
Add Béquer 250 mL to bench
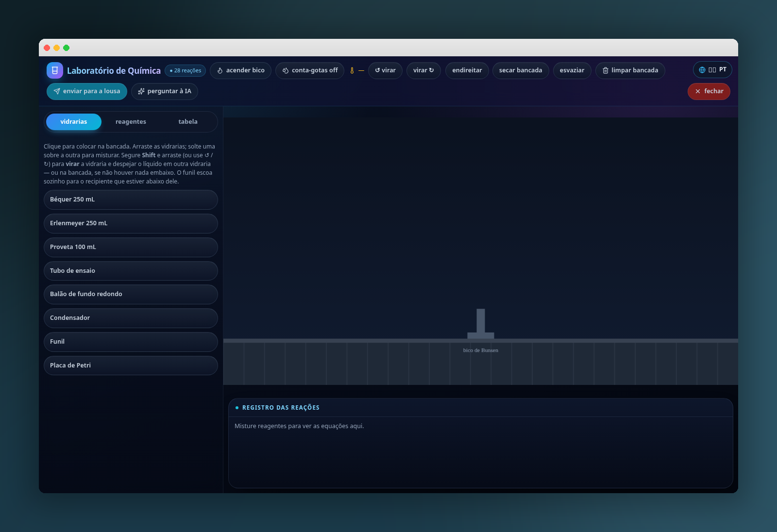click(131, 199)
